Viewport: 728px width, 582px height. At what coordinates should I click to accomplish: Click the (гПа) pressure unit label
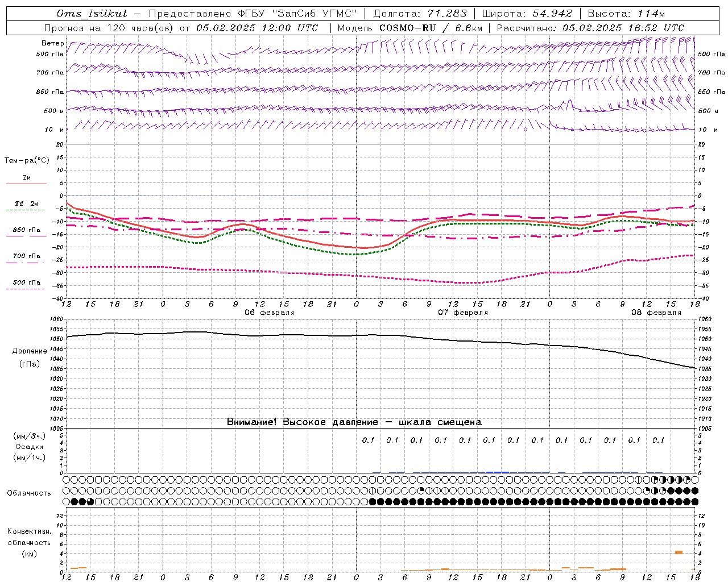click(30, 364)
